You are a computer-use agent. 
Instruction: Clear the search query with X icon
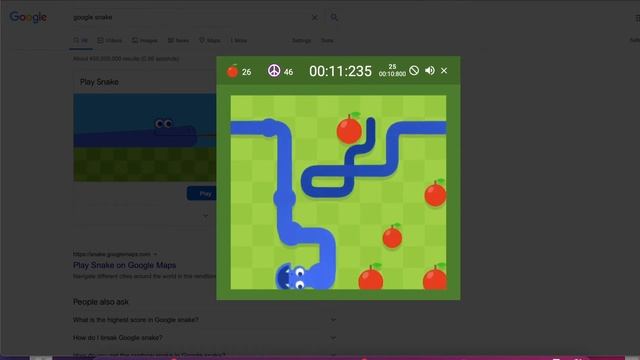coord(315,18)
